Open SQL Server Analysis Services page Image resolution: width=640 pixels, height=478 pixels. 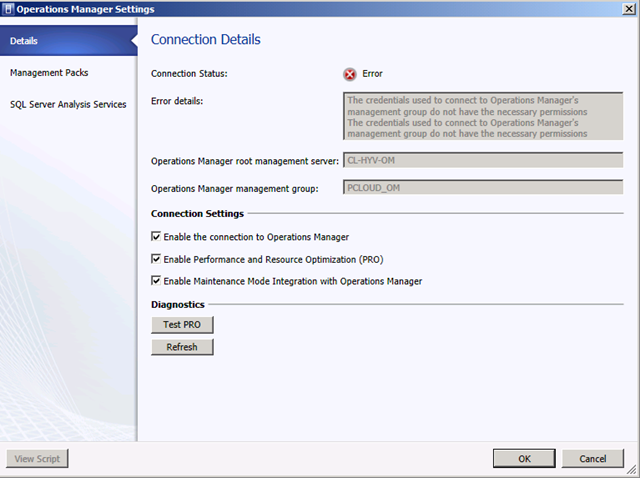point(68,104)
